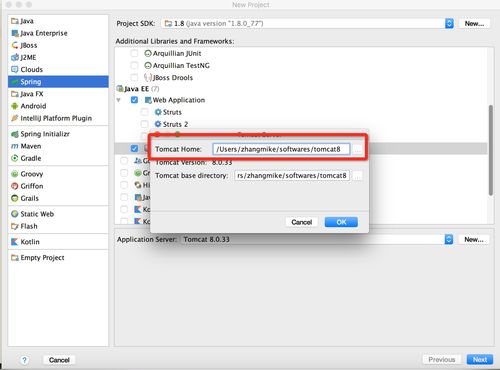
Task: Select the Clouds project type icon
Action: coord(15,69)
